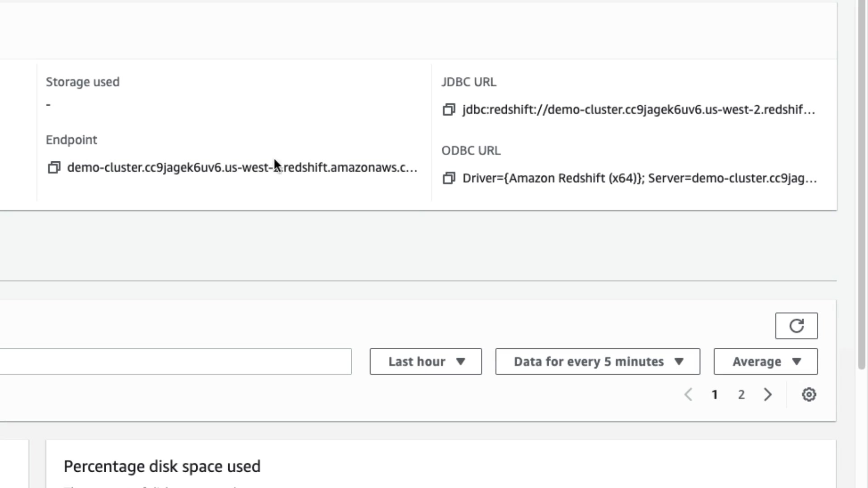This screenshot has height=488, width=868.
Task: Click the JDBC URL label
Action: pos(468,82)
